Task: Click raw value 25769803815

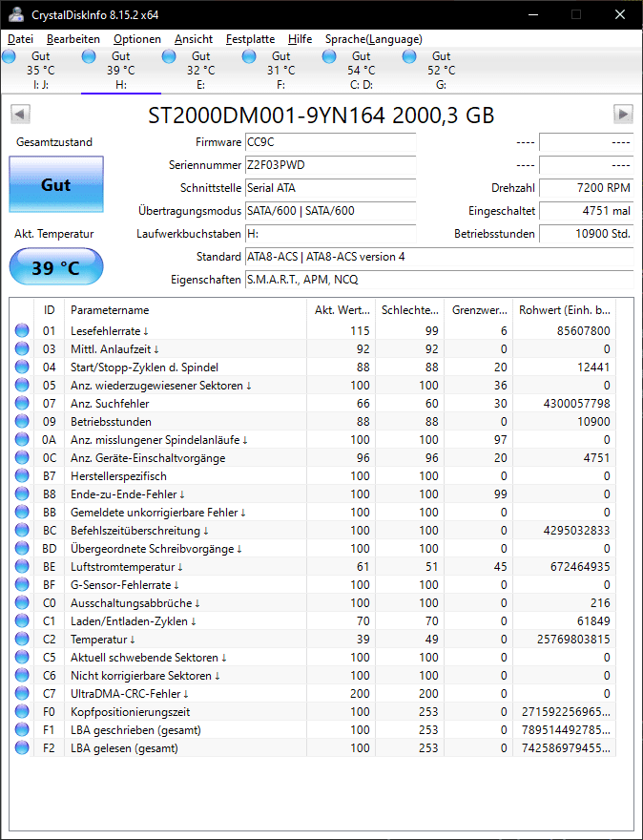Action: pyautogui.click(x=573, y=640)
